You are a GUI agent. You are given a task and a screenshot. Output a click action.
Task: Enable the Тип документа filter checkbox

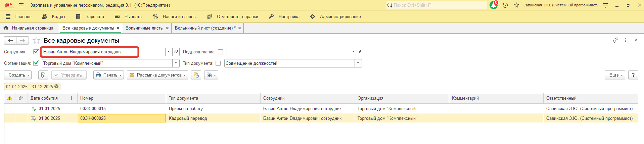pos(218,63)
